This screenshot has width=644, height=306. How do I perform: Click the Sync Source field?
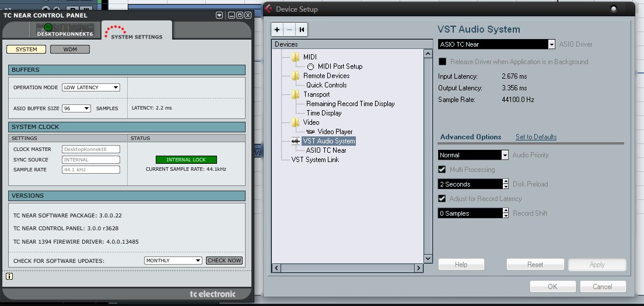(x=91, y=160)
